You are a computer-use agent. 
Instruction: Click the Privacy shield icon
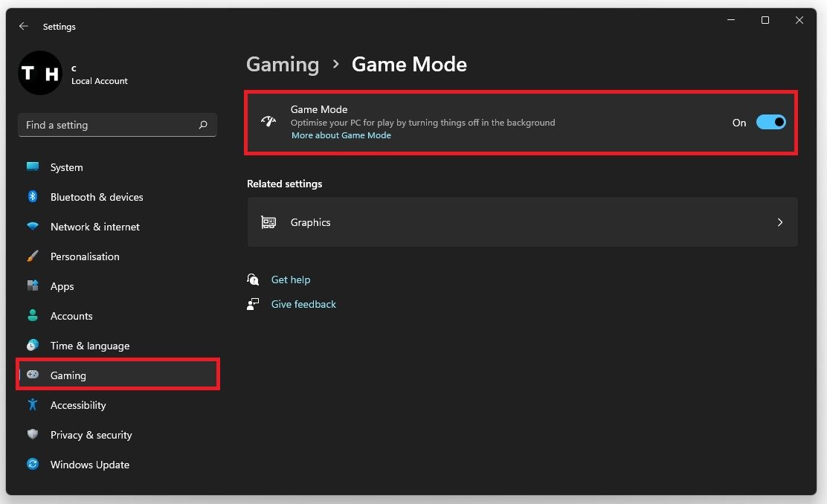[x=33, y=435]
